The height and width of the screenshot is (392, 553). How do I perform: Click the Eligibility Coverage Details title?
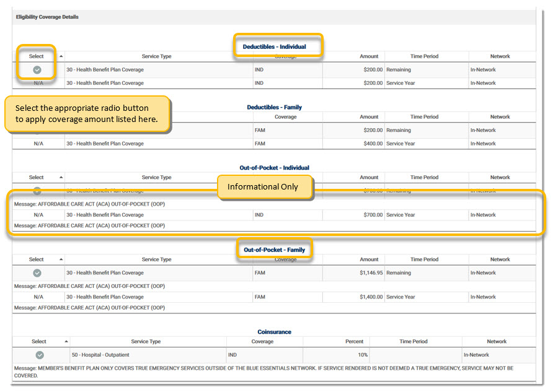(47, 17)
